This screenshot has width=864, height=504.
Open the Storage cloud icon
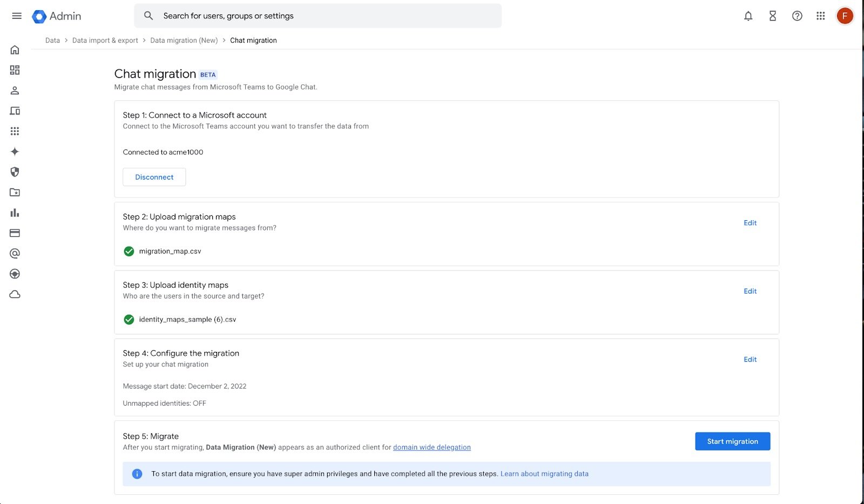(15, 294)
